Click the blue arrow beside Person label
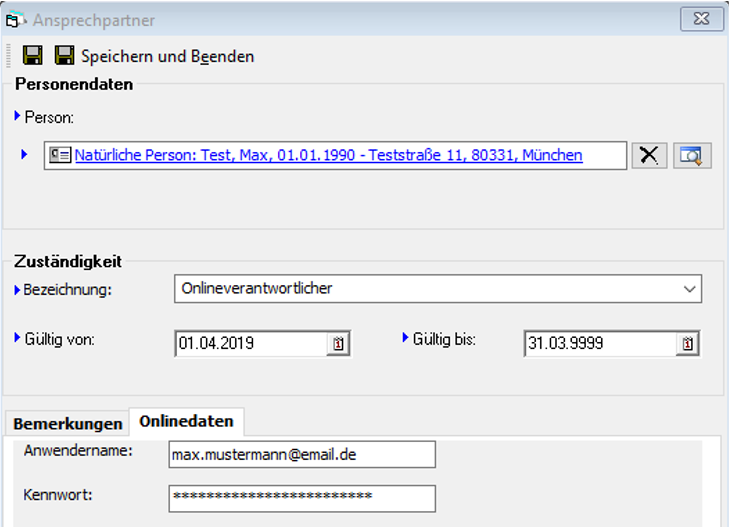This screenshot has height=527, width=729. [x=18, y=116]
